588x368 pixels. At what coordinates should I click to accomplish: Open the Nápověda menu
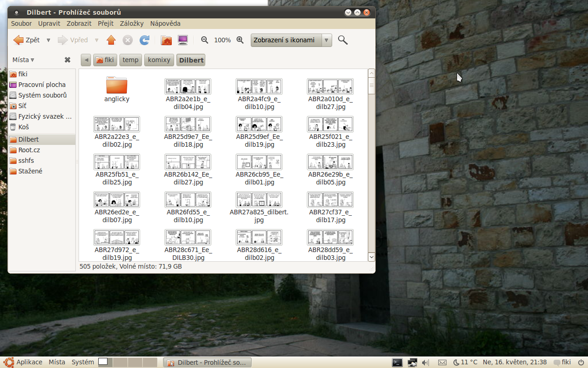pyautogui.click(x=165, y=23)
